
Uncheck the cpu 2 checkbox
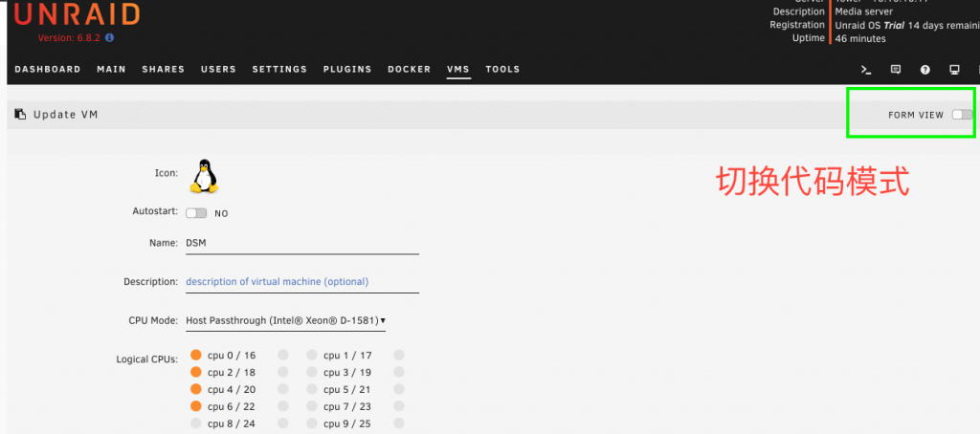(x=196, y=372)
